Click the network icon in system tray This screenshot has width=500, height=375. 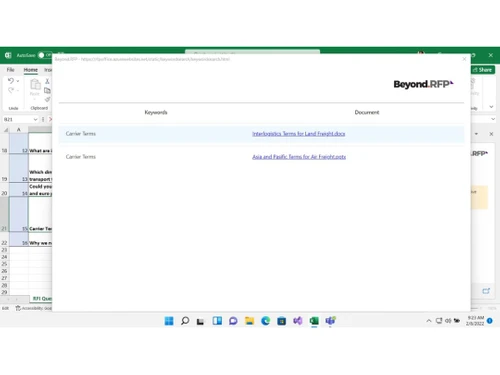click(x=439, y=321)
